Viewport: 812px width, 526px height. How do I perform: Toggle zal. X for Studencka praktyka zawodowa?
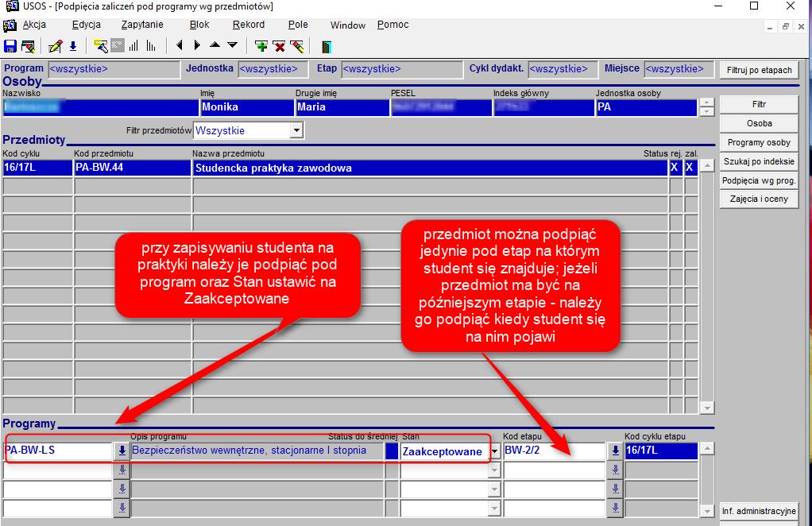click(x=690, y=168)
